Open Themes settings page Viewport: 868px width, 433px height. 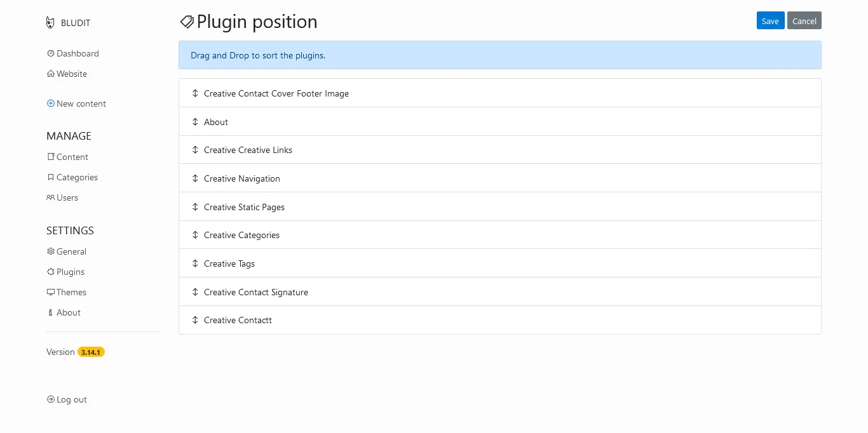[71, 292]
